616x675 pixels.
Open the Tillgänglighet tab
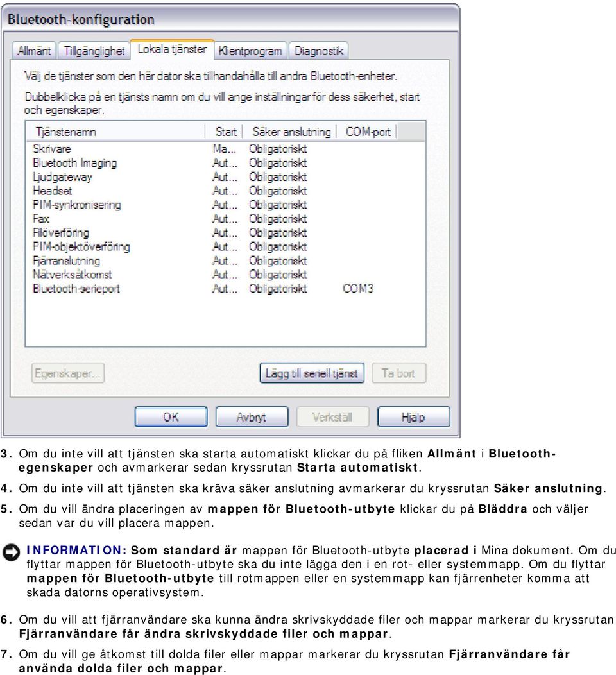(x=94, y=51)
